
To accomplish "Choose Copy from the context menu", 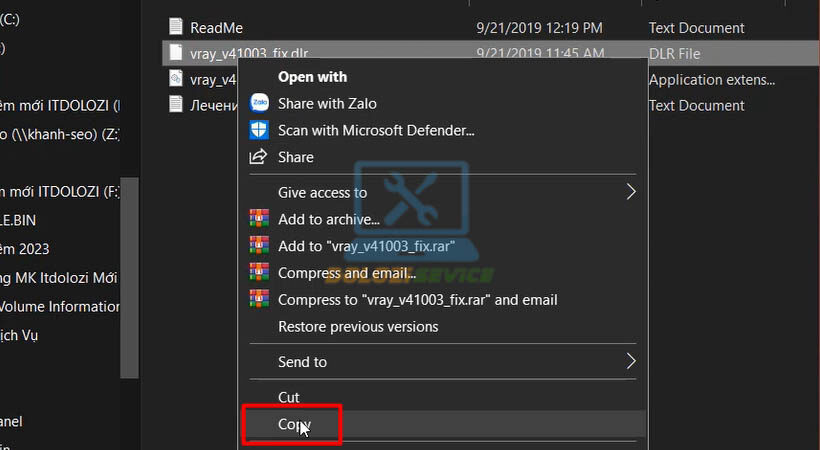I will pyautogui.click(x=294, y=424).
